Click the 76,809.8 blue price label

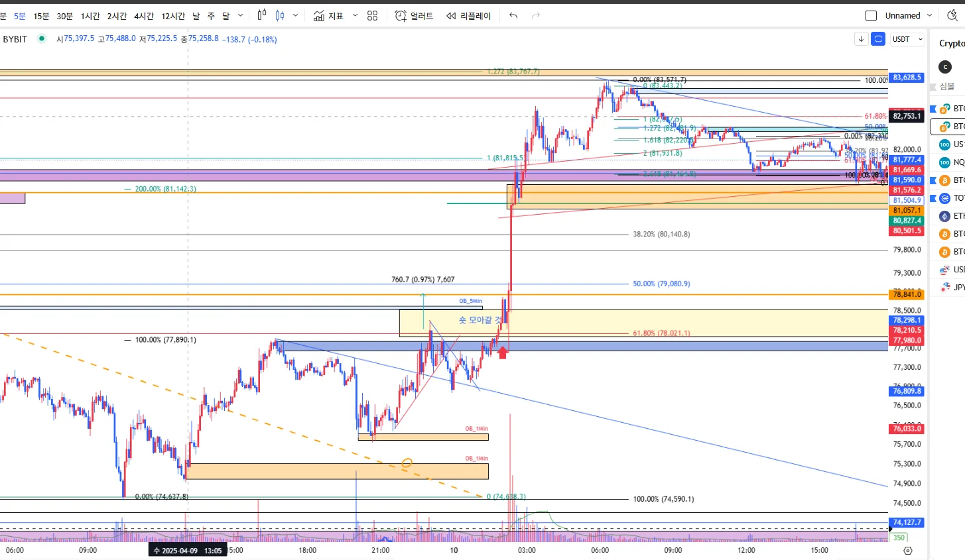pyautogui.click(x=907, y=391)
